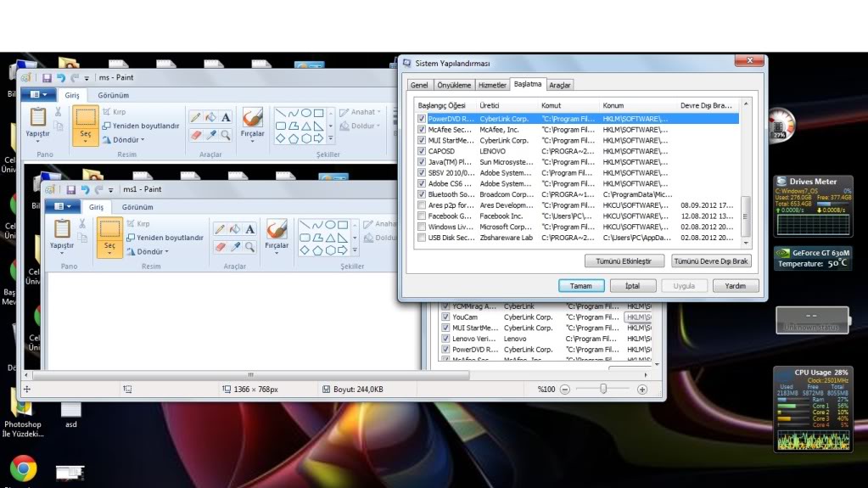The height and width of the screenshot is (488, 868).
Task: Uncheck Adobe CS6 ... startup item
Action: pos(422,183)
